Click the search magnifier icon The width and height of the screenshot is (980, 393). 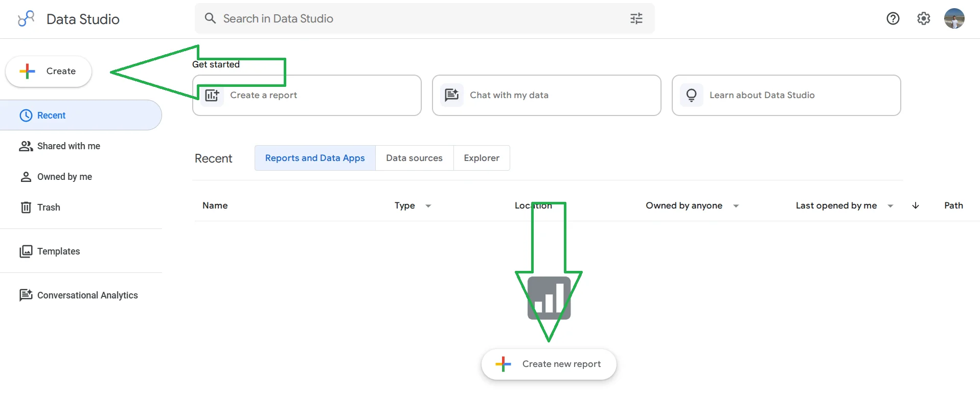click(x=210, y=18)
